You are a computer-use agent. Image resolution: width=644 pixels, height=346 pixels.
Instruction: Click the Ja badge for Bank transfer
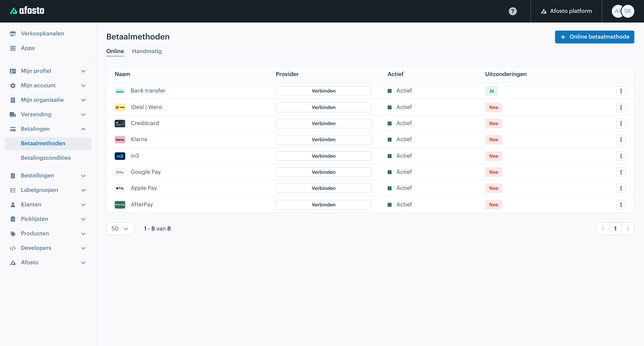[x=491, y=91]
